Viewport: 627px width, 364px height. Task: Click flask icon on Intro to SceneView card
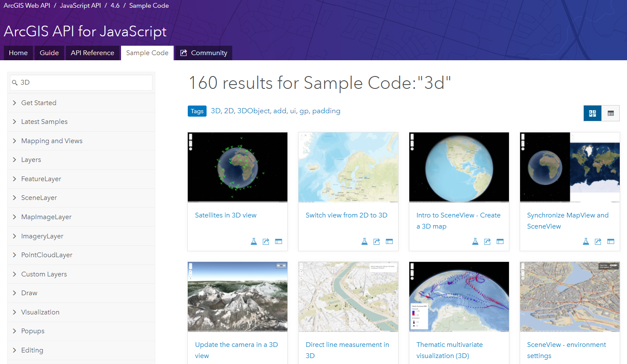tap(475, 241)
